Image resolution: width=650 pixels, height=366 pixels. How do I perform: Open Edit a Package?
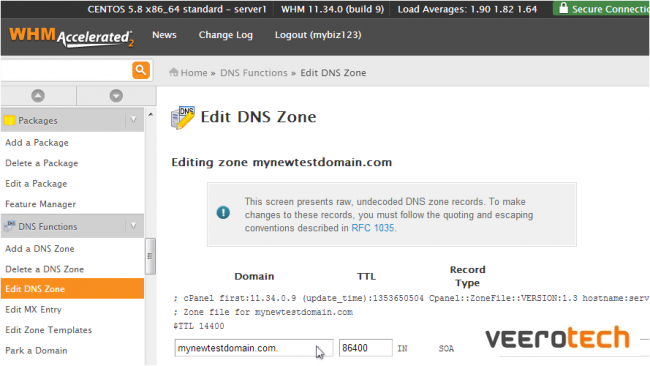click(36, 184)
